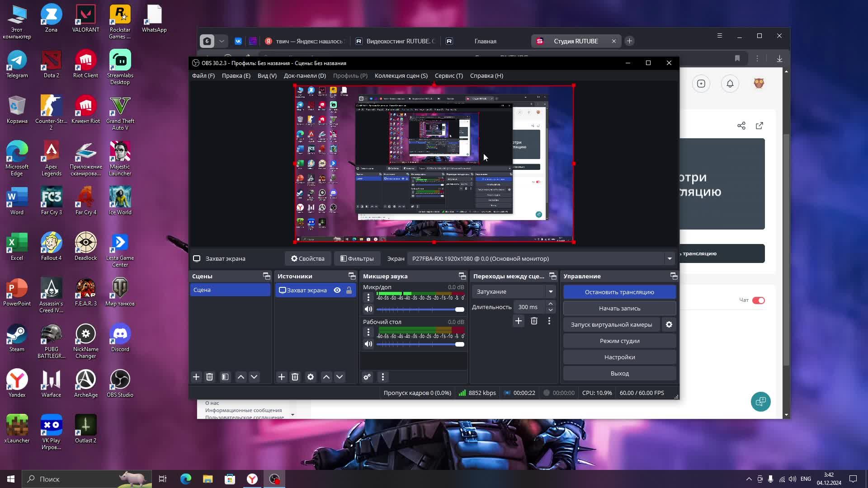Open Коллекция сцен (S) menu
The height and width of the screenshot is (488, 868).
401,75
